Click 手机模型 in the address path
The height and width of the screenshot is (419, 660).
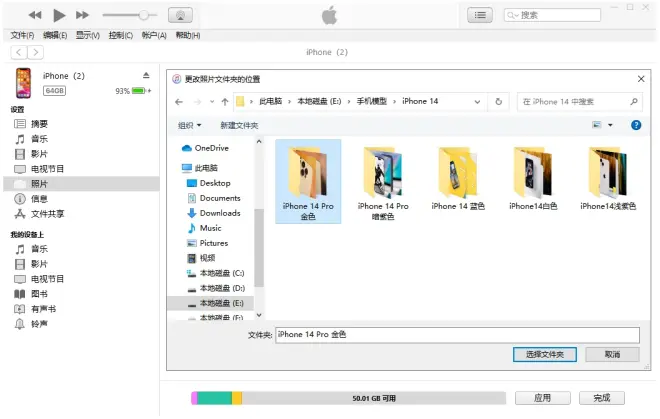[372, 101]
